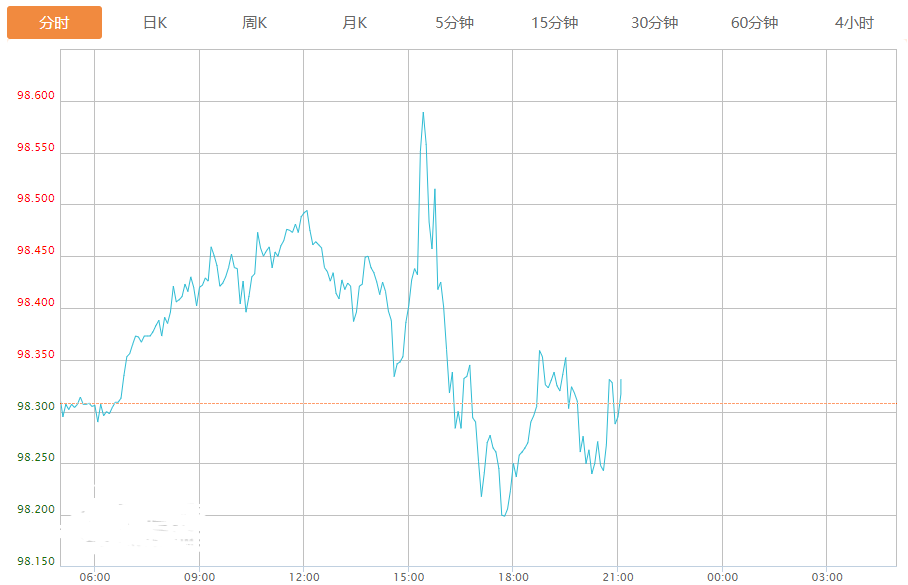Click the 18:00 time axis label

513,577
